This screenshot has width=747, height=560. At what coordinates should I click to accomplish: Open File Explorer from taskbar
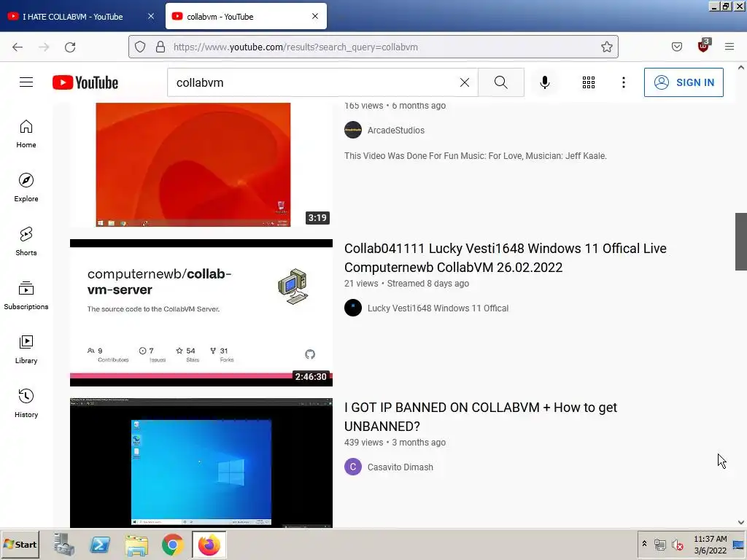(136, 545)
